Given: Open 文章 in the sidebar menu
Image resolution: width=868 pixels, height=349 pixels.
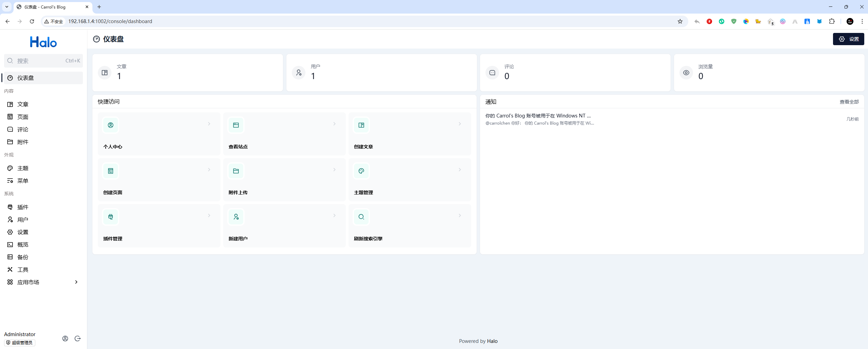Looking at the screenshot, I should tap(23, 104).
